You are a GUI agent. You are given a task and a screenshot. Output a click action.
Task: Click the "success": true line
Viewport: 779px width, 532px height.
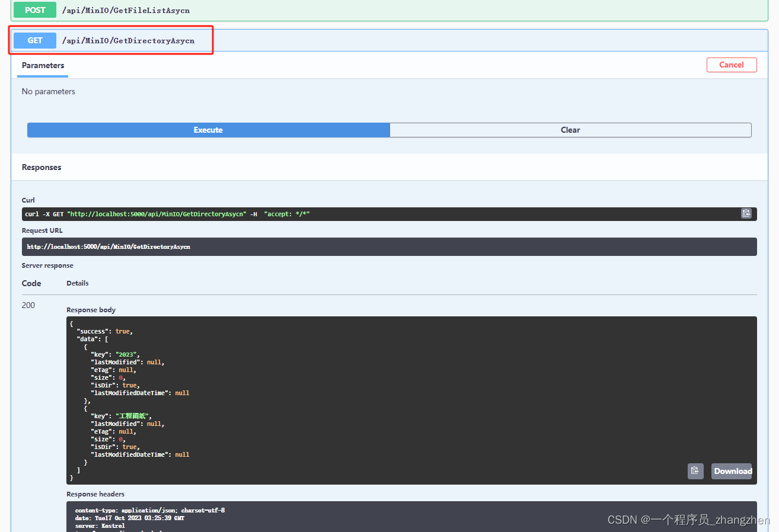point(104,331)
